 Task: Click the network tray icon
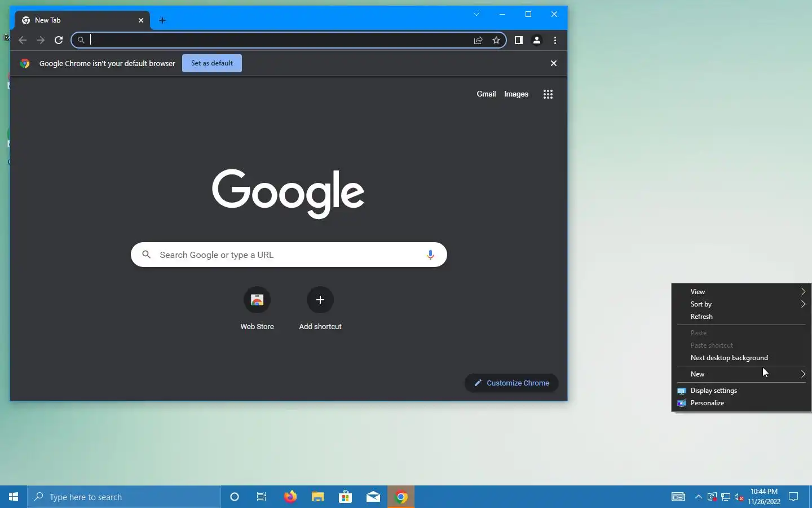[x=726, y=497]
